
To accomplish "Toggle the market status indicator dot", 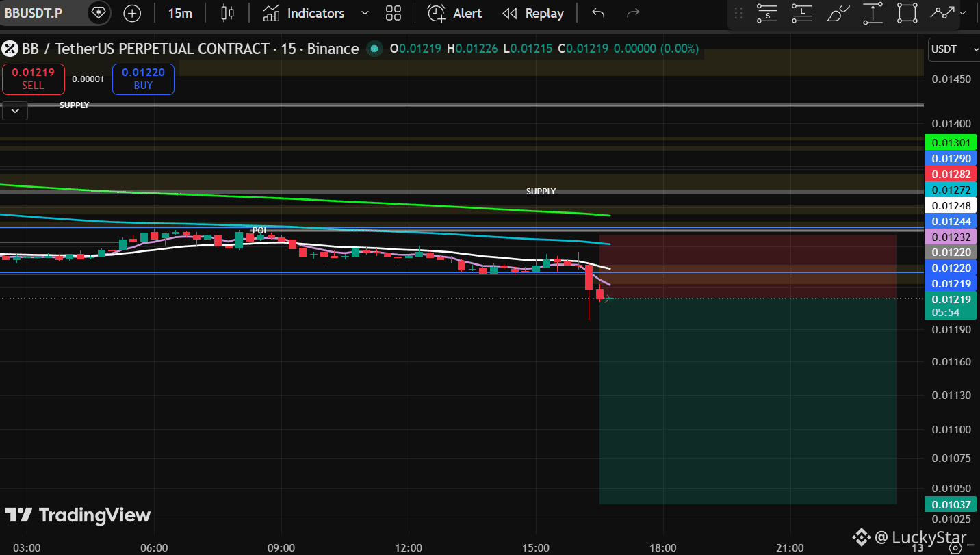I will click(x=374, y=49).
